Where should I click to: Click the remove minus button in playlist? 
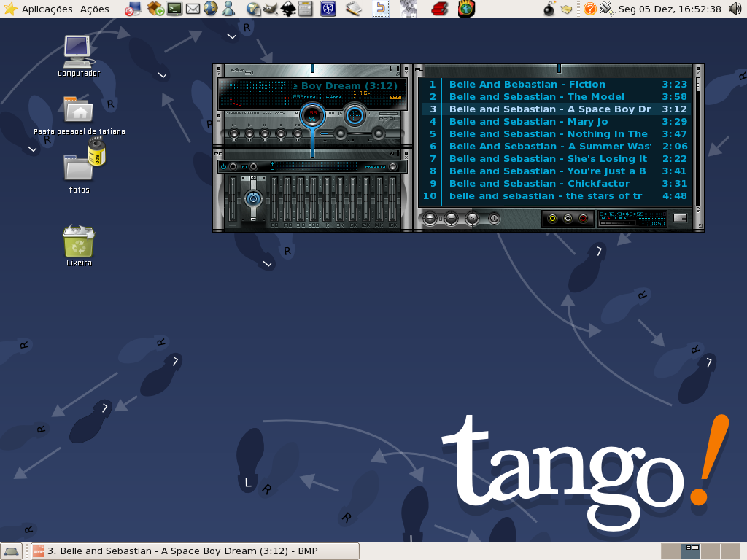[451, 219]
